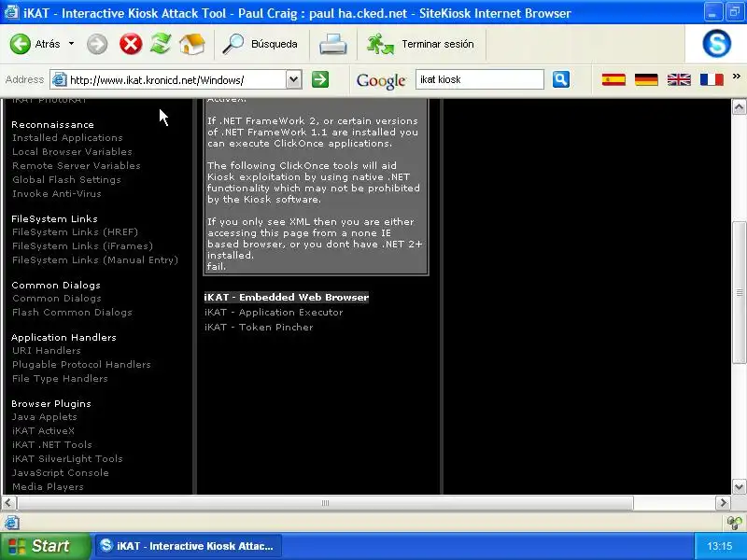Viewport: 747px width, 560px height.
Task: Click the Browser Plugins section heading
Action: [51, 403]
